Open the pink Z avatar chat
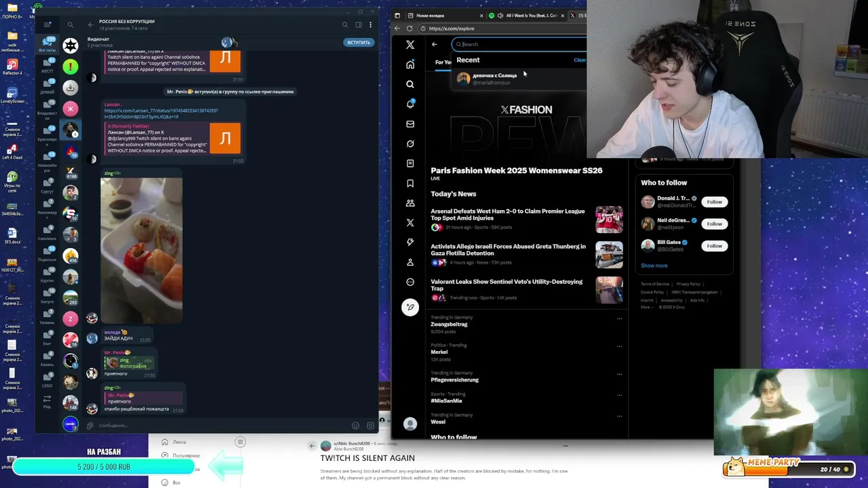This screenshot has width=868, height=488. point(71,319)
